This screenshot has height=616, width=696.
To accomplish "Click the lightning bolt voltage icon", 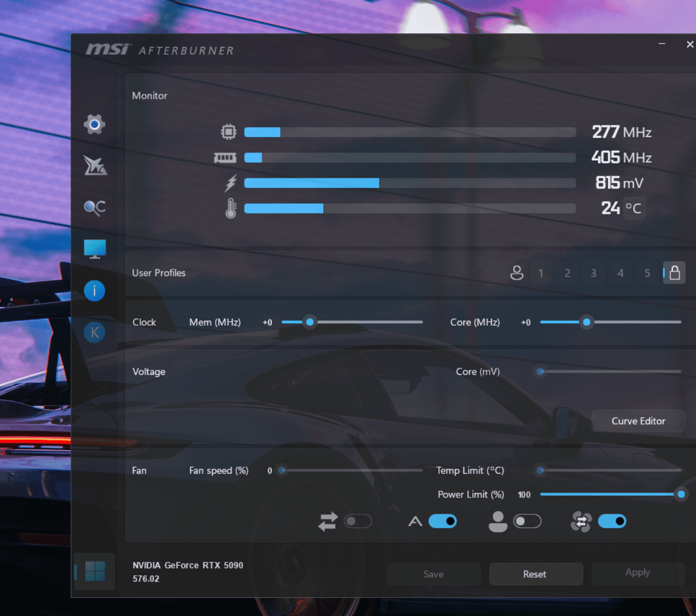I will pyautogui.click(x=230, y=183).
